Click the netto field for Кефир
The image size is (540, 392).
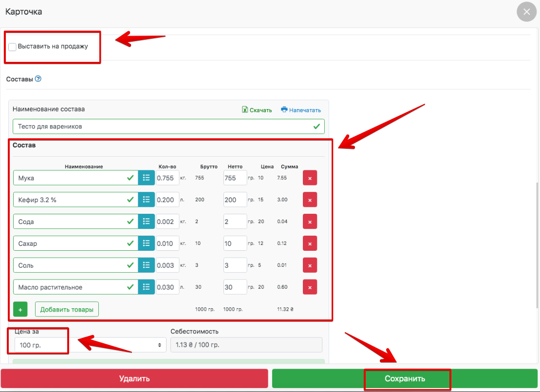[x=235, y=200]
